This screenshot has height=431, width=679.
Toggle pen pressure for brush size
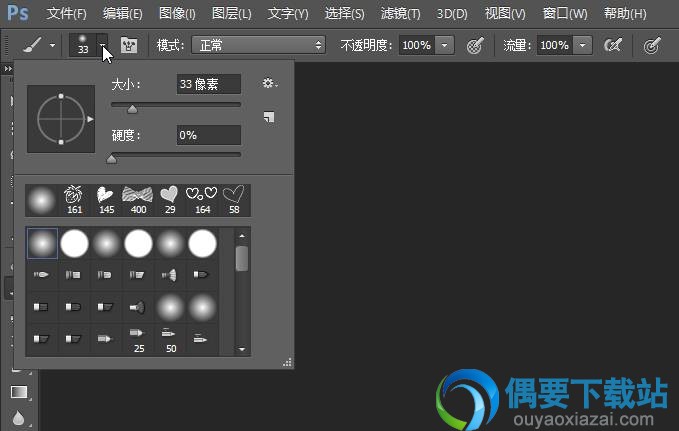pos(652,45)
